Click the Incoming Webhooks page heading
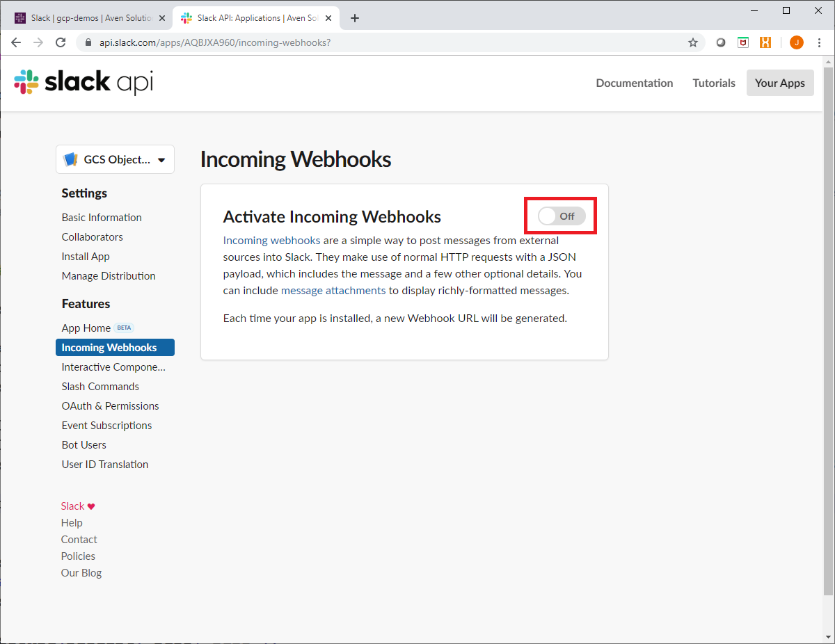Screen dimensions: 835x644 point(296,159)
